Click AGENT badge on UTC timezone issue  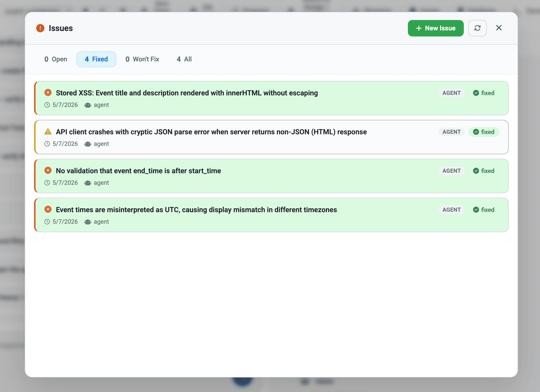click(451, 210)
